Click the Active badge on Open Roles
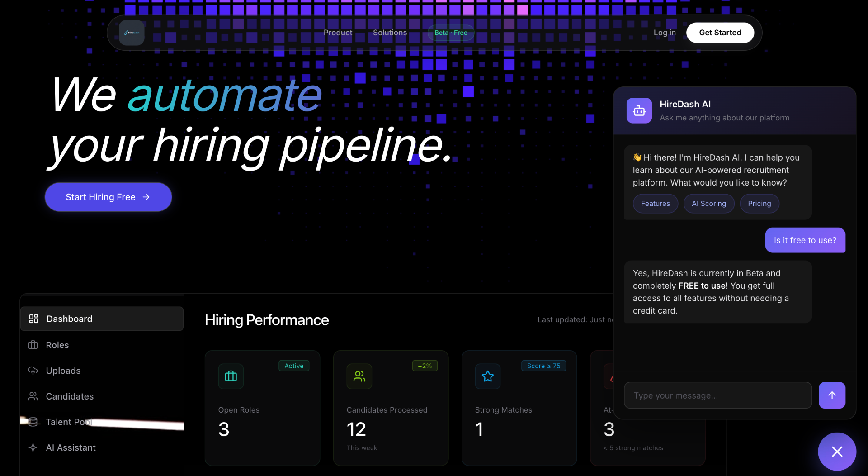 pos(294,366)
